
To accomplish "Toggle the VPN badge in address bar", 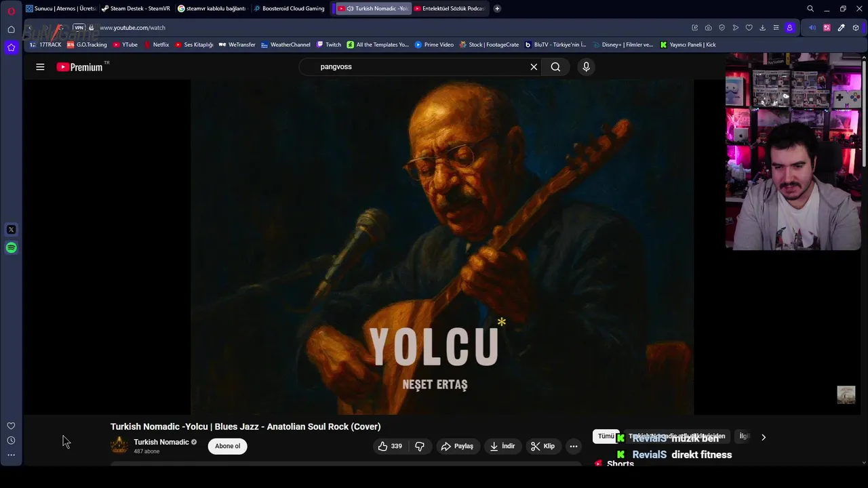I will [x=79, y=28].
